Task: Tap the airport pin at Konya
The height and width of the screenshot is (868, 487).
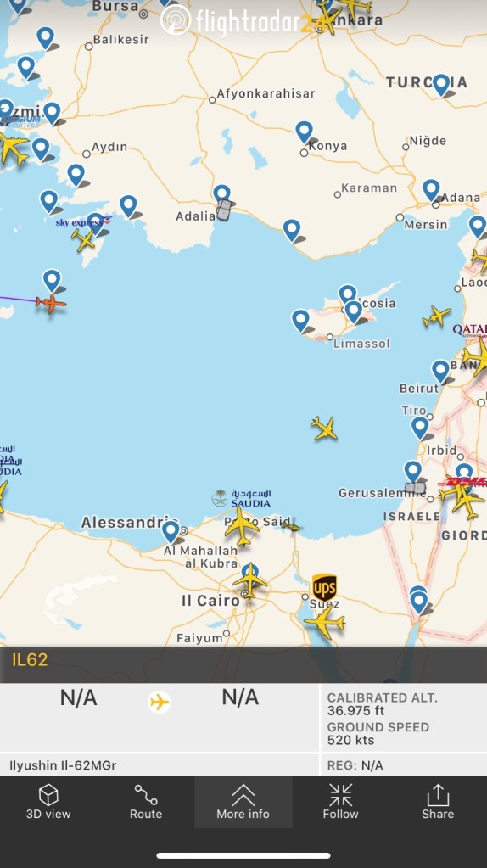Action: (304, 132)
